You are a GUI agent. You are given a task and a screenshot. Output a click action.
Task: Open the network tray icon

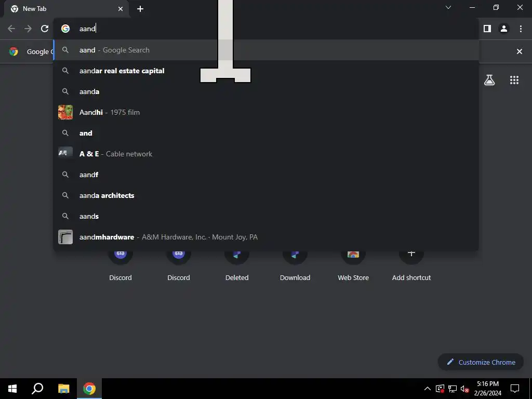click(x=453, y=389)
